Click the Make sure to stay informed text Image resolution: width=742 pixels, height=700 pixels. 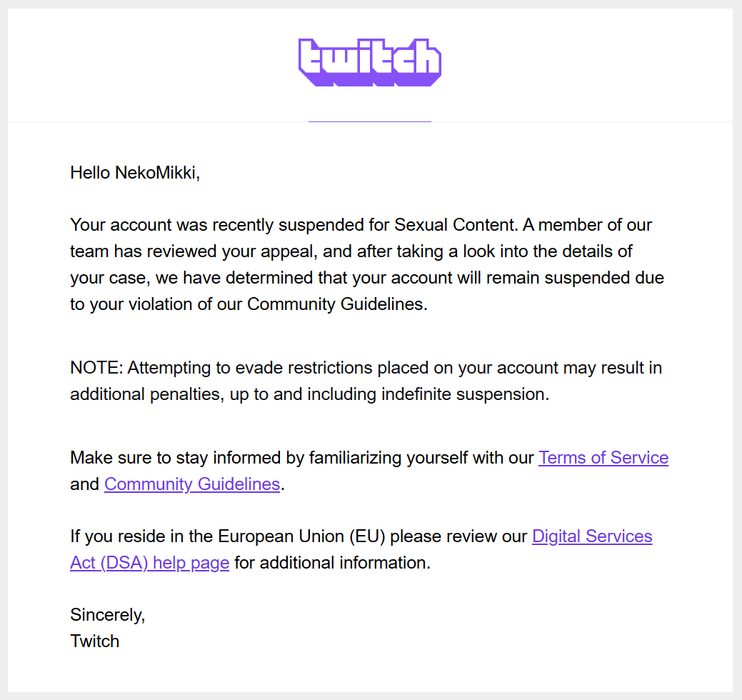tap(187, 458)
